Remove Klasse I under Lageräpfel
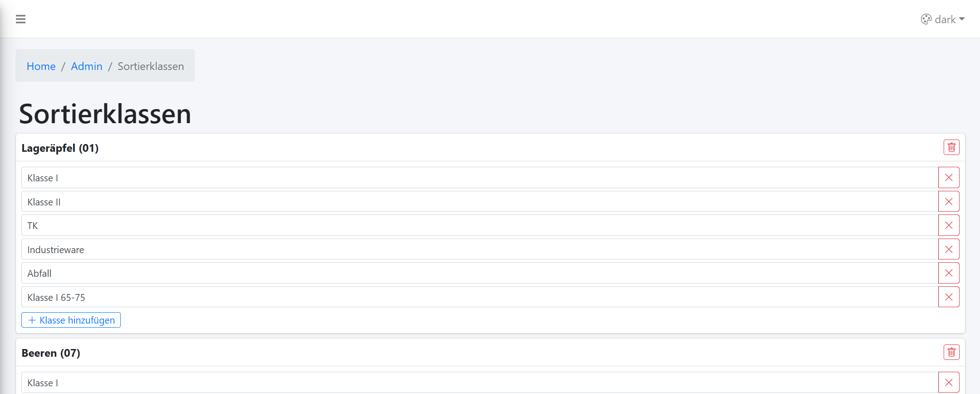Screen dimensions: 980x394 click(x=949, y=178)
